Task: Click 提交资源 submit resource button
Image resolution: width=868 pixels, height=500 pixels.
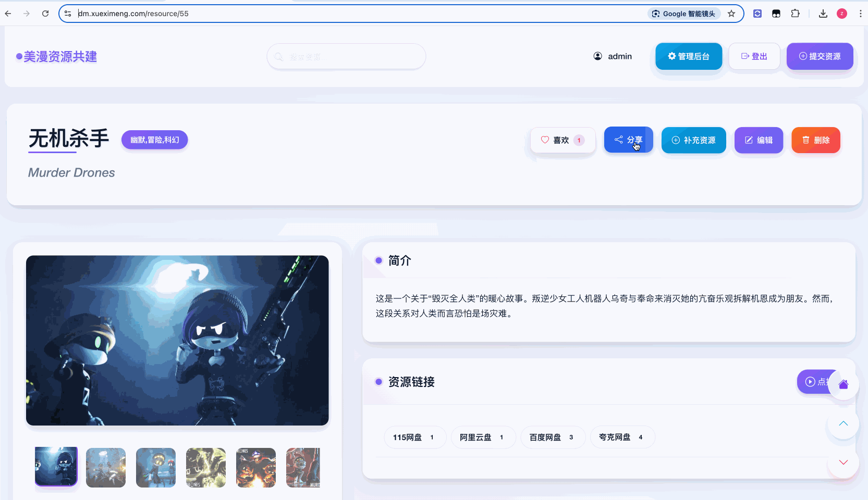Action: (820, 56)
